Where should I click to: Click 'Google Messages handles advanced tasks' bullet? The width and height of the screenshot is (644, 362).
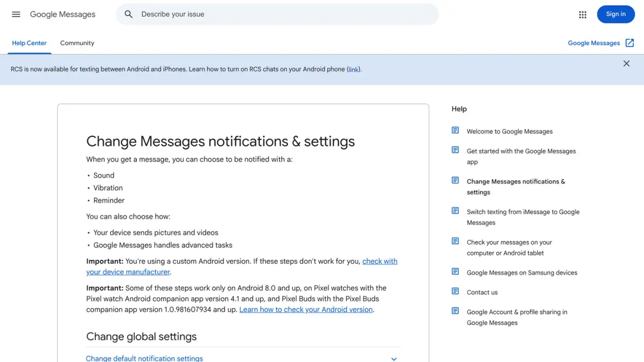tap(163, 245)
